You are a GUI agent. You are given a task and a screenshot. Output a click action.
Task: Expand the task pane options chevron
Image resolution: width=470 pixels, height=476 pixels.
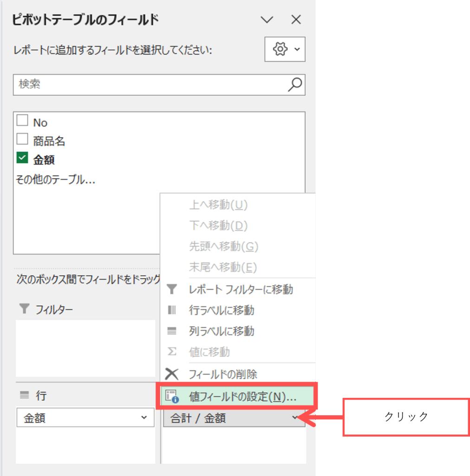[x=267, y=20]
